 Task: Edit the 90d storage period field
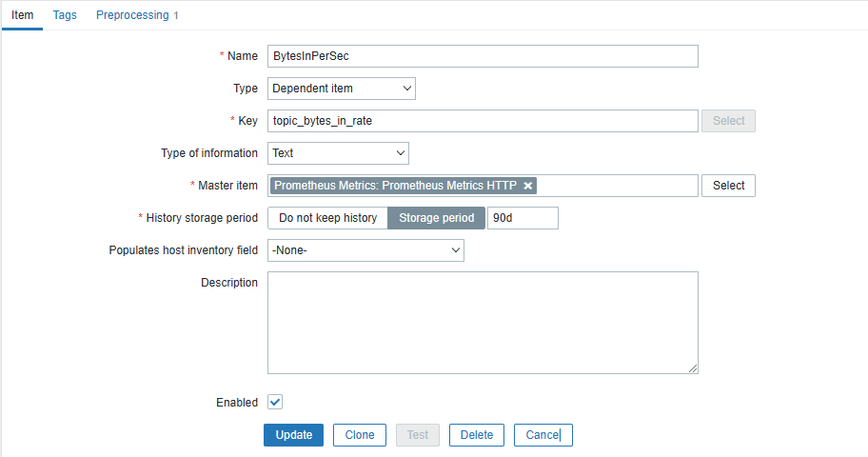tap(523, 218)
